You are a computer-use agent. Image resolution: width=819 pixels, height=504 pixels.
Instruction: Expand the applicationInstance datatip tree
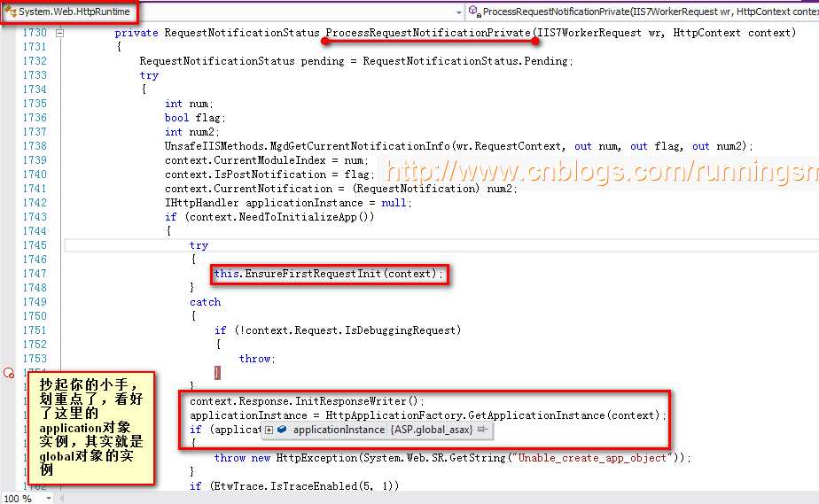coord(269,430)
